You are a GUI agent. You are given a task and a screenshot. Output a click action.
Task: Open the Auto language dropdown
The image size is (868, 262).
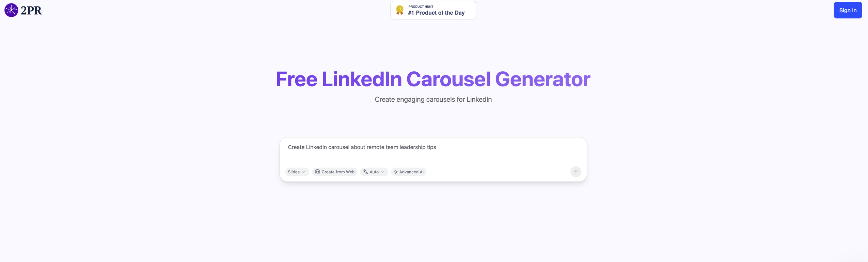pyautogui.click(x=374, y=172)
